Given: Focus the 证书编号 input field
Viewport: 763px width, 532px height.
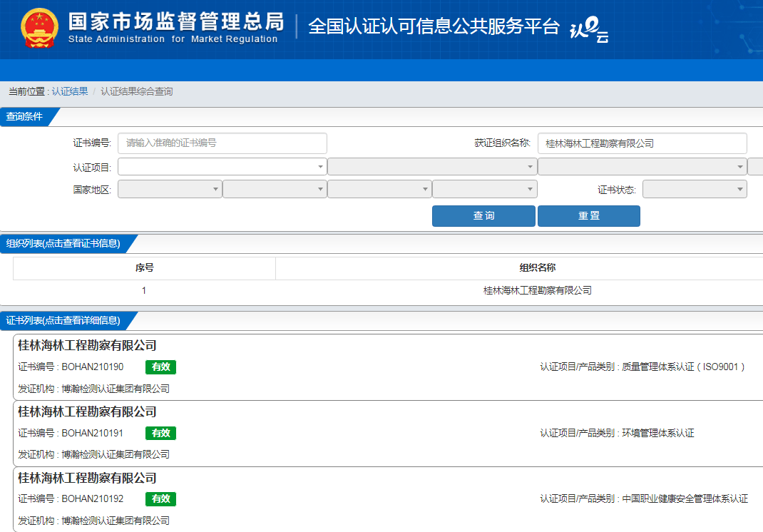Looking at the screenshot, I should (x=222, y=143).
